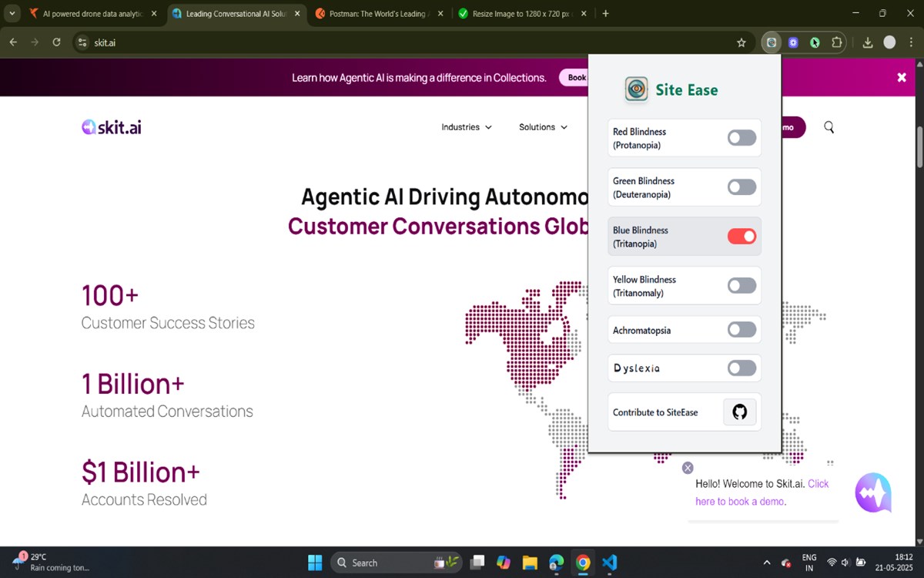Click Contribute to SiteEase text
The image size is (924, 578).
[x=655, y=412]
